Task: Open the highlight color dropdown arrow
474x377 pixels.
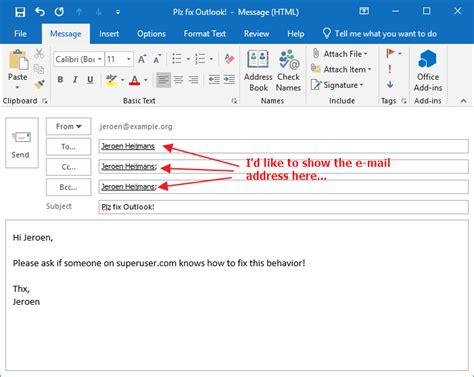Action: 122,80
